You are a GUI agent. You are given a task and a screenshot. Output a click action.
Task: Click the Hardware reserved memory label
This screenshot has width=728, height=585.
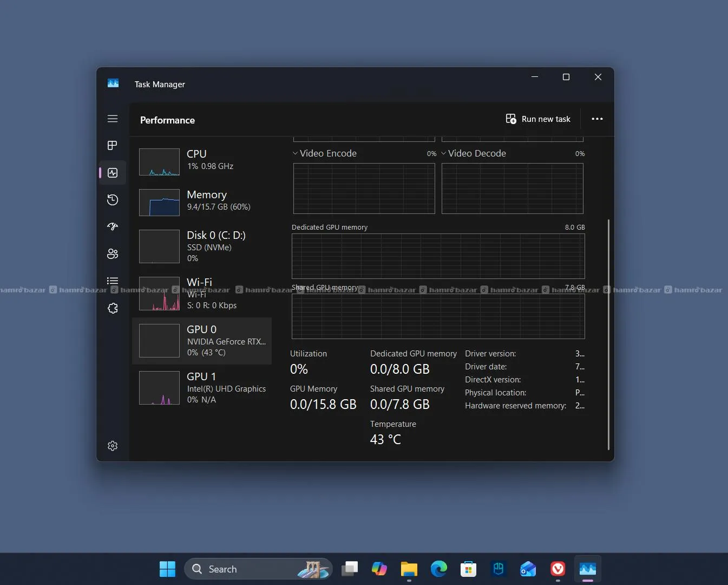[x=516, y=406]
